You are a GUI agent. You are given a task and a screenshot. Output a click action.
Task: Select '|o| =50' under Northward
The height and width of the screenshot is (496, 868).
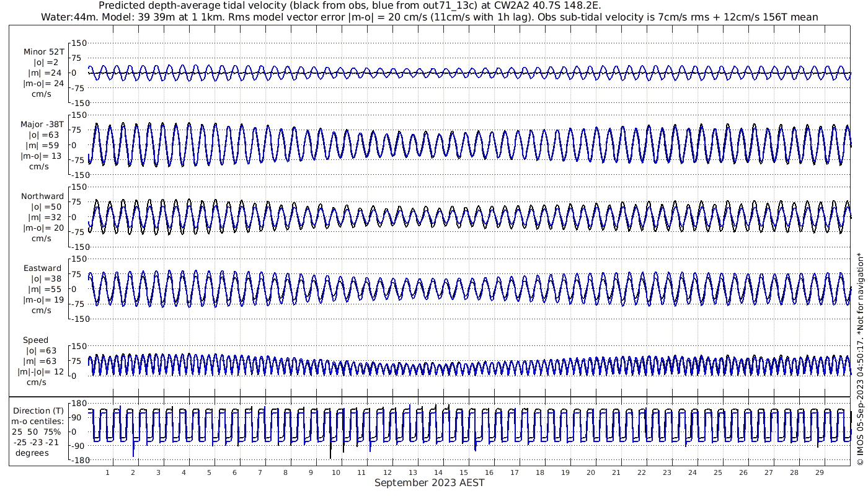point(47,206)
